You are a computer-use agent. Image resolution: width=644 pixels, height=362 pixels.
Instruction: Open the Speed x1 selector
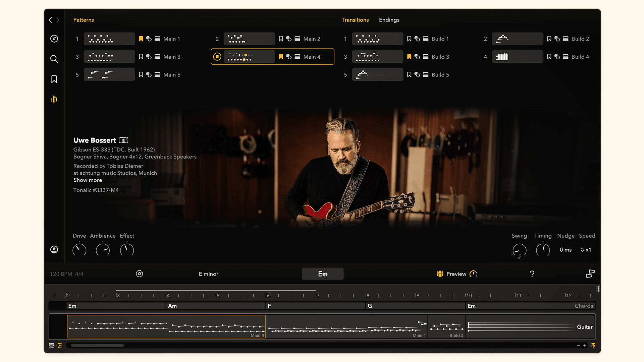586,250
